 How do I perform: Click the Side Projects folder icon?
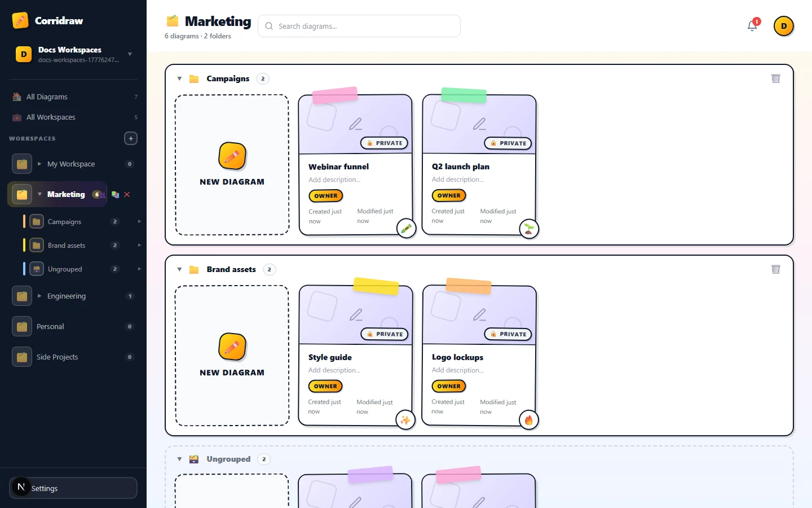pos(22,357)
